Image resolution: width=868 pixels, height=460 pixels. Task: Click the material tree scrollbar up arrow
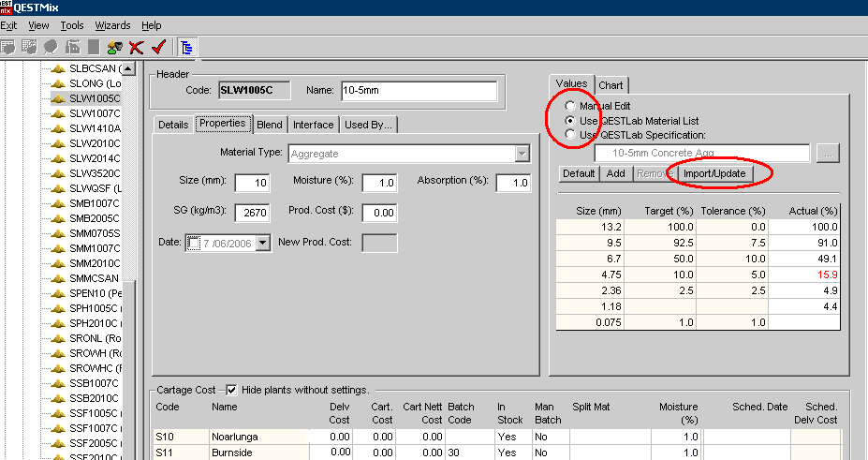click(x=128, y=68)
